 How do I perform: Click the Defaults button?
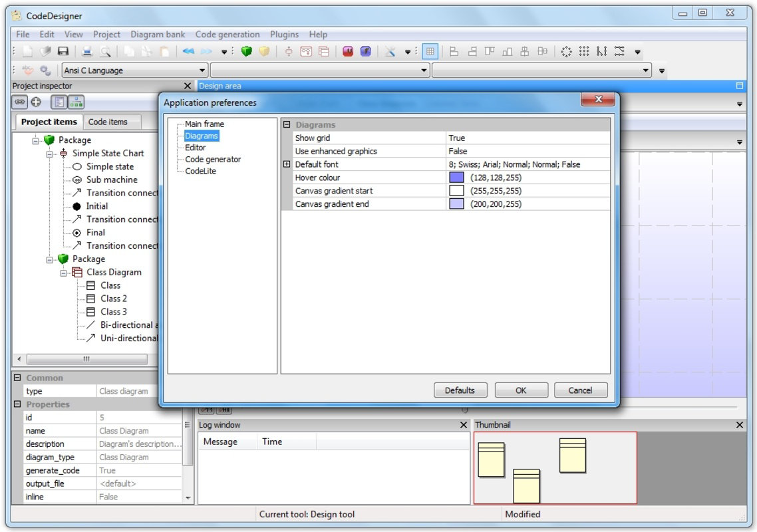[460, 390]
